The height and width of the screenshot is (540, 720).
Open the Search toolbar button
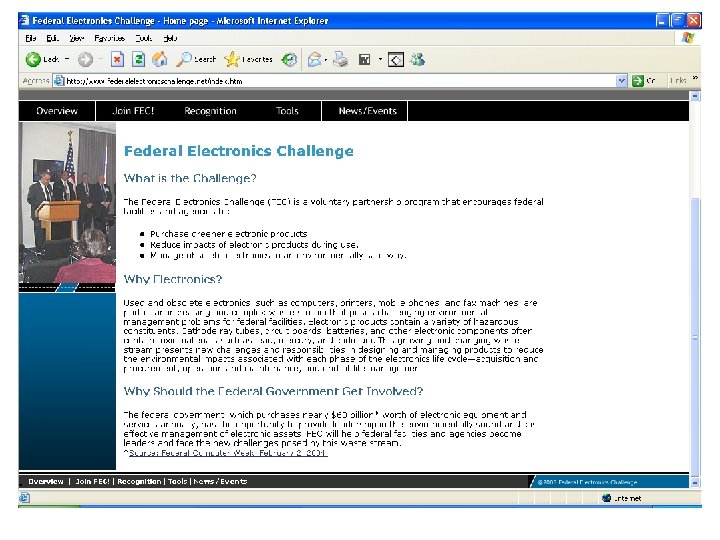click(x=196, y=59)
